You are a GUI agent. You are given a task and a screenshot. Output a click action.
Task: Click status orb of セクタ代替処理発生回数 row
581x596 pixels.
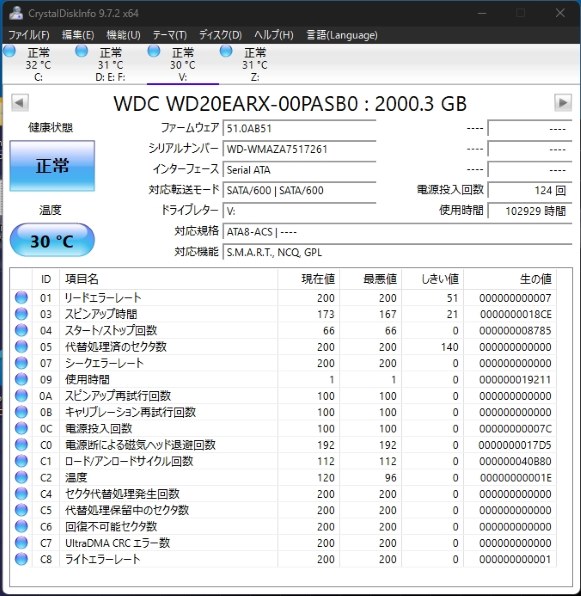coord(21,494)
